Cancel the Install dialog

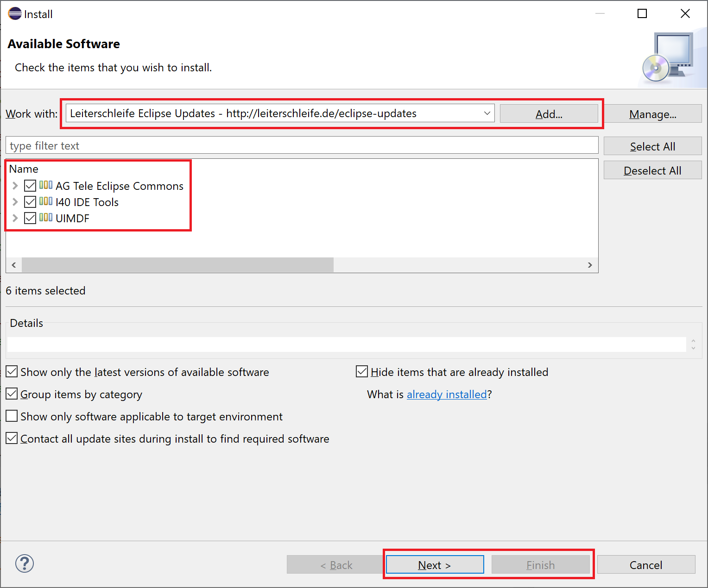pyautogui.click(x=646, y=565)
